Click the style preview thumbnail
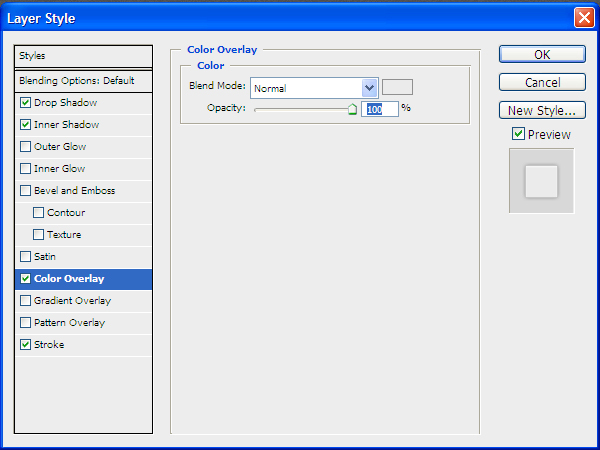This screenshot has width=600, height=450. tap(541, 181)
